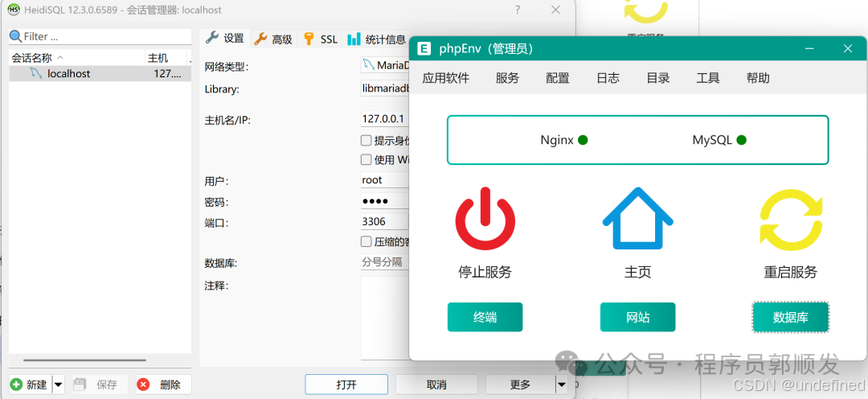The width and height of the screenshot is (868, 399).
Task: Expand the 新建 dropdown arrow
Action: point(59,385)
